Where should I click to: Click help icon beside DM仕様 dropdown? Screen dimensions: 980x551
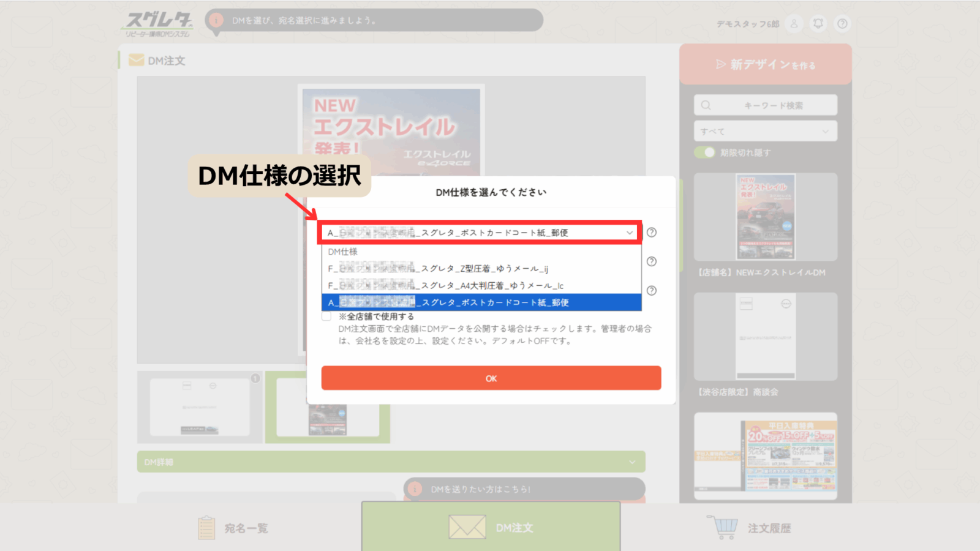[652, 233]
